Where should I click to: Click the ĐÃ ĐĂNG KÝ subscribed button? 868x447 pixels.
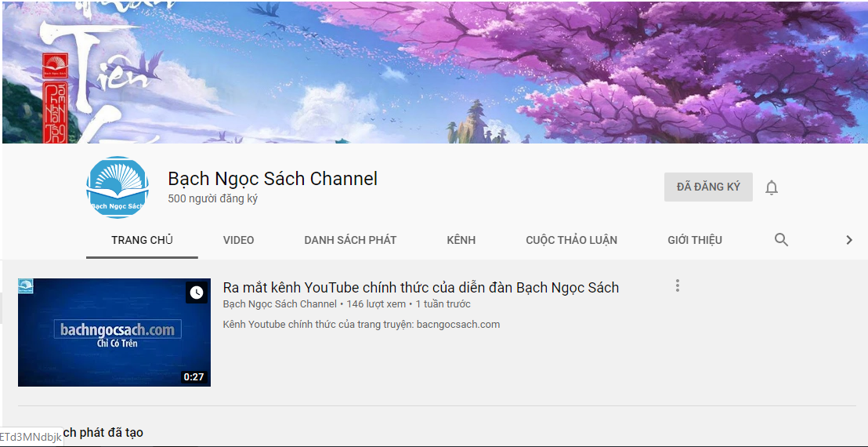click(708, 187)
